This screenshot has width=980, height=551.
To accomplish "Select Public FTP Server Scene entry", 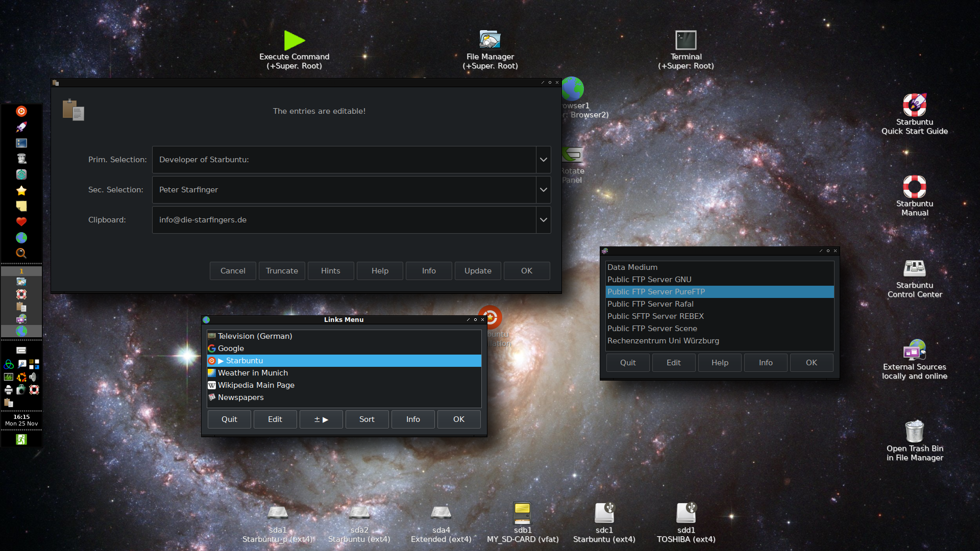I will pyautogui.click(x=720, y=329).
